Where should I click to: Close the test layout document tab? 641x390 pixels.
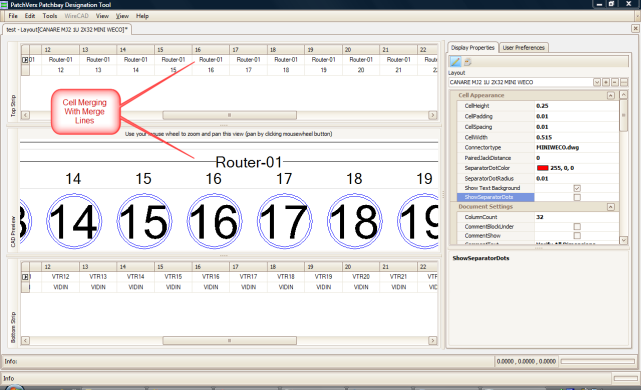click(635, 28)
